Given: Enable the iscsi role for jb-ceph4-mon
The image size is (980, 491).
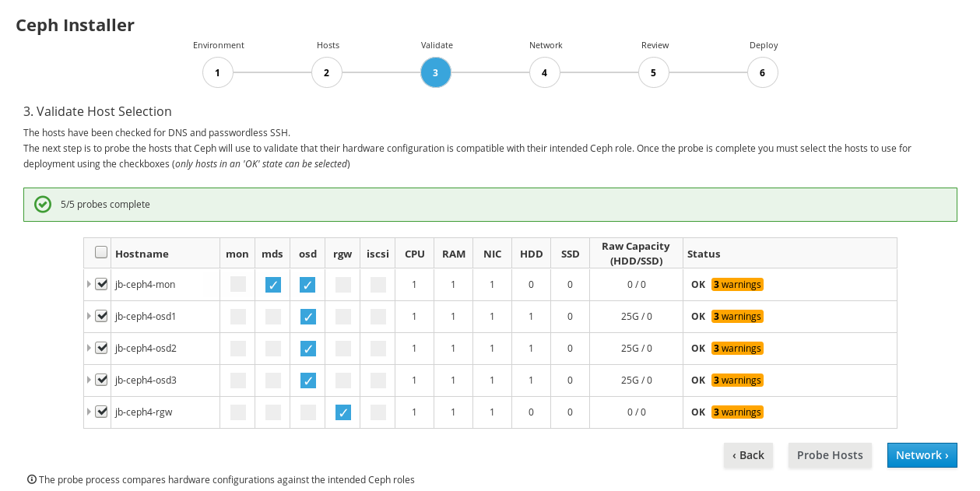Looking at the screenshot, I should 378,285.
